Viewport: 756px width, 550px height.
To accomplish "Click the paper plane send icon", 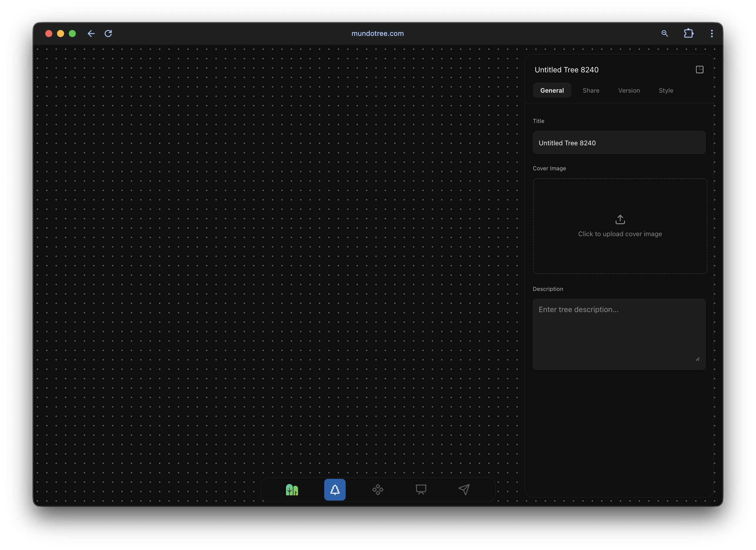I will (x=464, y=490).
